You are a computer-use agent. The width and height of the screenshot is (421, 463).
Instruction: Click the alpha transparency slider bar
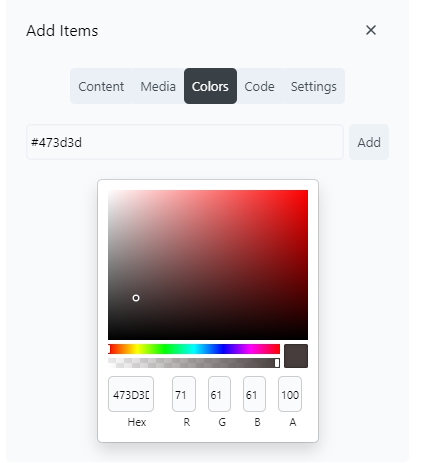click(194, 363)
